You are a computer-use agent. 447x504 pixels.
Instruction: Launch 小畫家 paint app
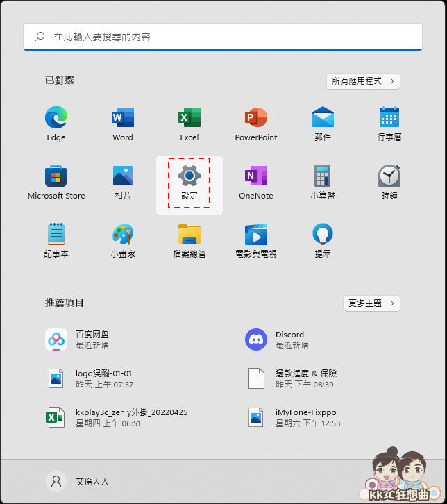tap(123, 235)
